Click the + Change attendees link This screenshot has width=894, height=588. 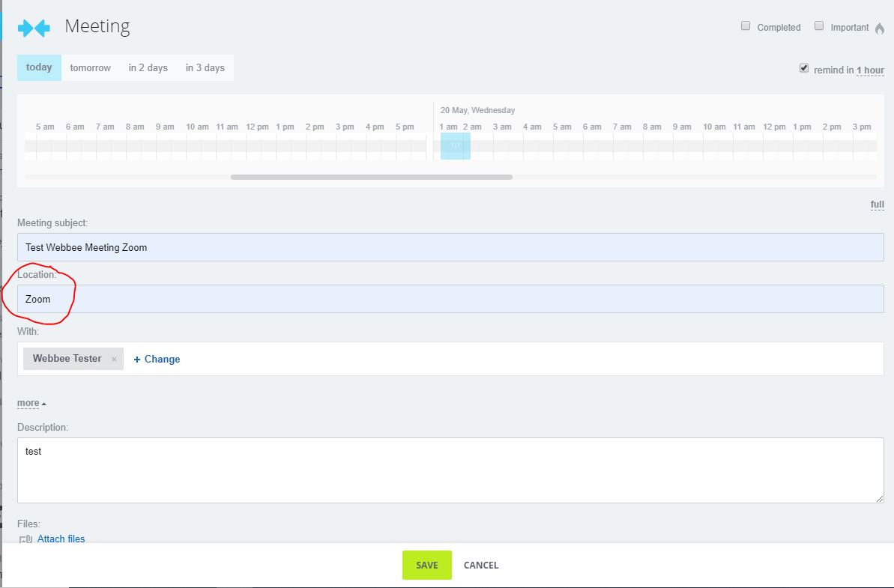(157, 359)
